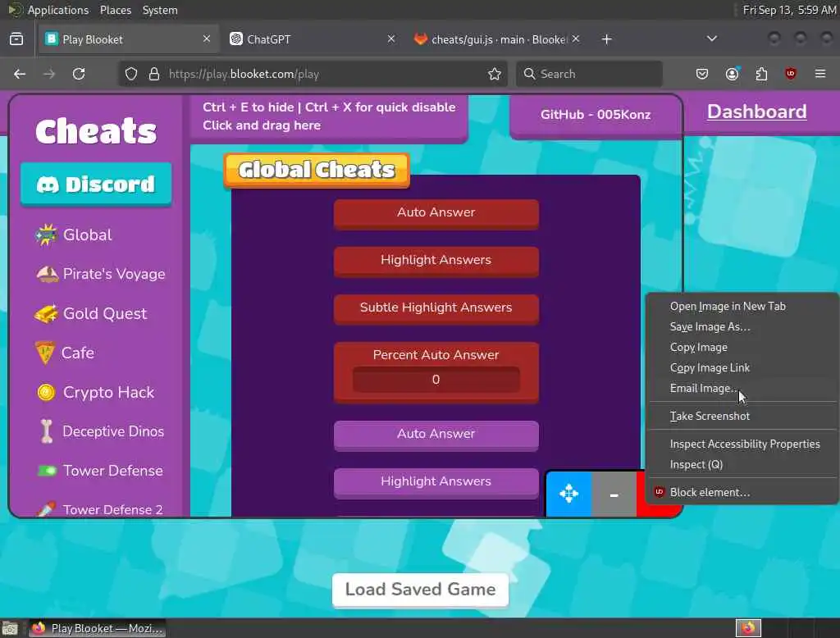
Task: Toggle red Highlight Answers cheat
Action: [436, 262]
